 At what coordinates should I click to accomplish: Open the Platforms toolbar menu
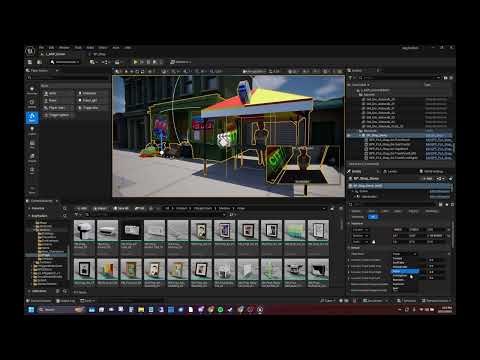(180, 62)
